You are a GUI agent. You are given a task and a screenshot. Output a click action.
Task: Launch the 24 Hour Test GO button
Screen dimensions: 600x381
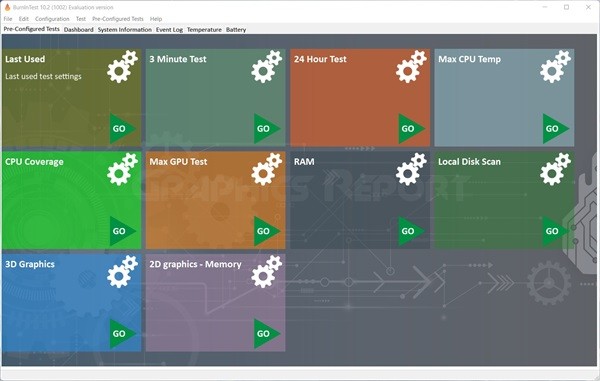point(411,129)
